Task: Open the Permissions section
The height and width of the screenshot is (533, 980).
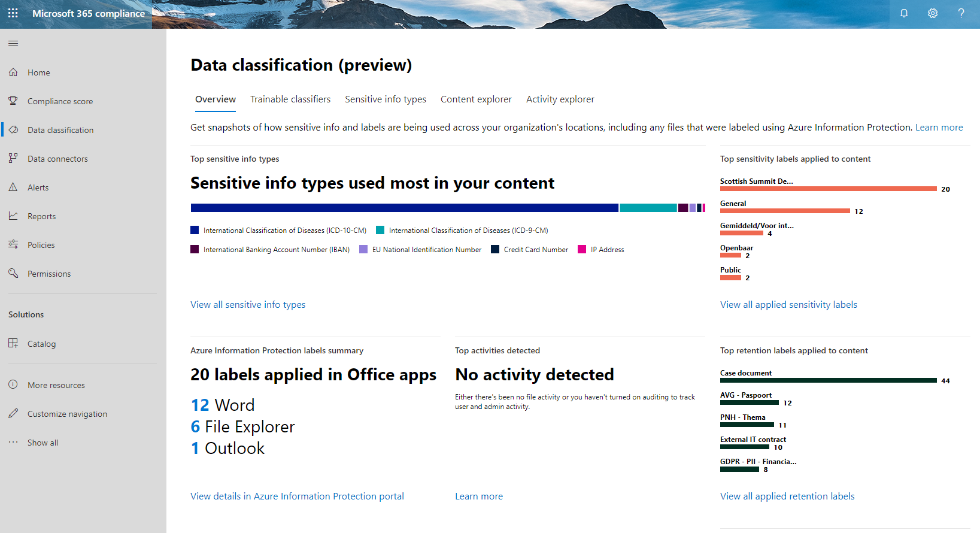Action: tap(49, 273)
